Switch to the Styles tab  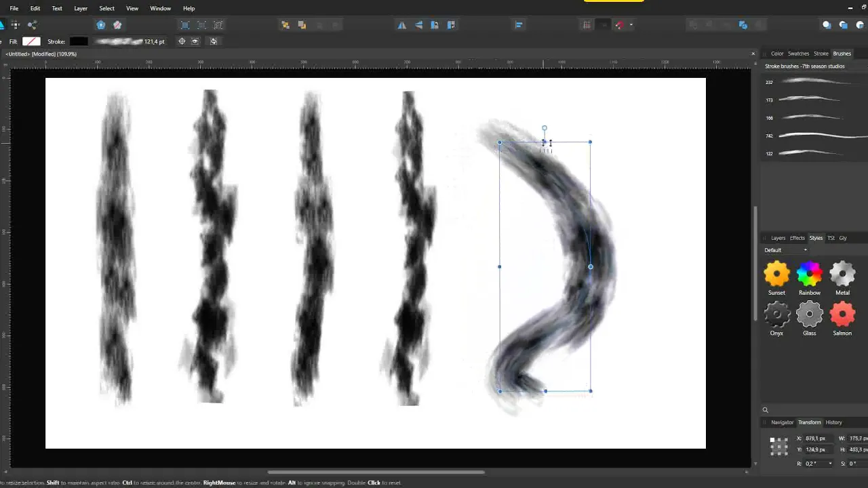pyautogui.click(x=816, y=238)
